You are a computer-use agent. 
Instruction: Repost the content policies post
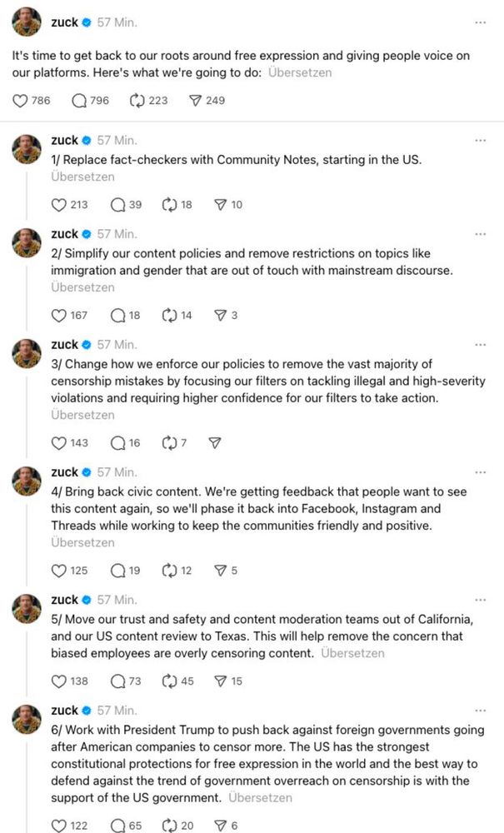point(170,316)
